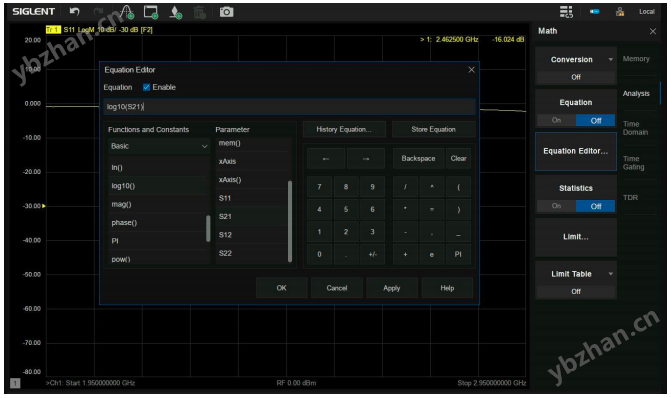Open the menu layout icon at top right
Viewport: 671px width, 398px height.
click(x=566, y=12)
